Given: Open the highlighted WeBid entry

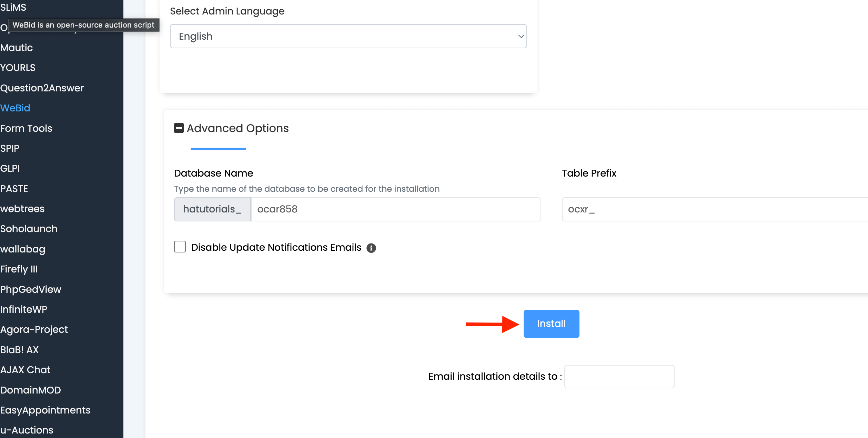Looking at the screenshot, I should pos(15,108).
